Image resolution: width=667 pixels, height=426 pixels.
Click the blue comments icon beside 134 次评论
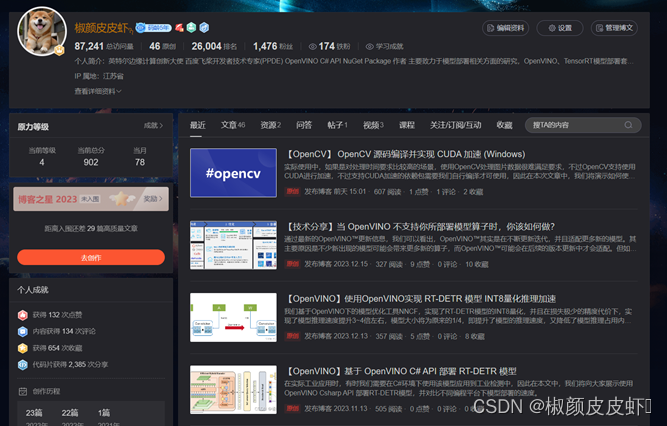pos(23,332)
